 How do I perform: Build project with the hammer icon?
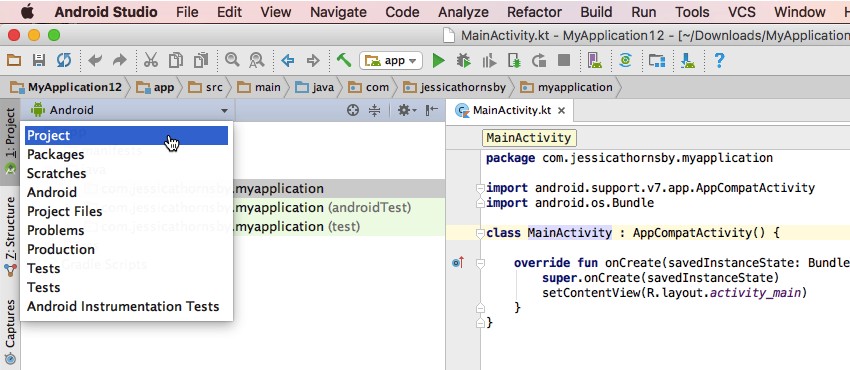pos(344,60)
